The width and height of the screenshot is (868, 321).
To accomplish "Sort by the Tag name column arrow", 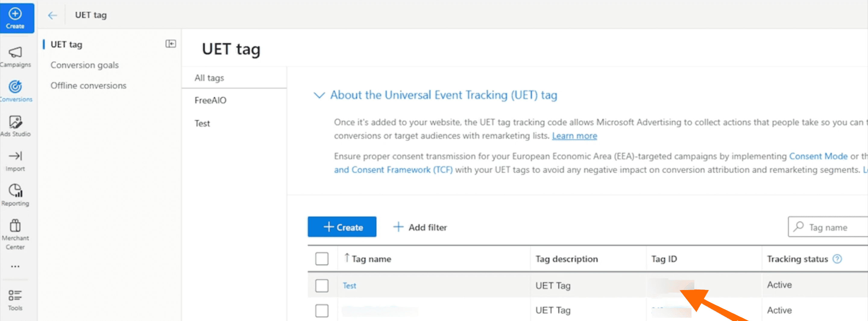I will pyautogui.click(x=347, y=258).
